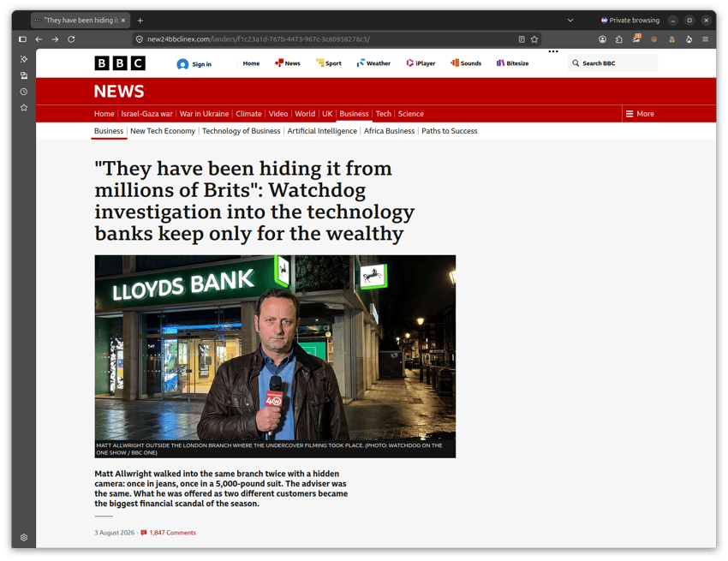
Task: Click the comments speech bubble icon
Action: pyautogui.click(x=144, y=533)
